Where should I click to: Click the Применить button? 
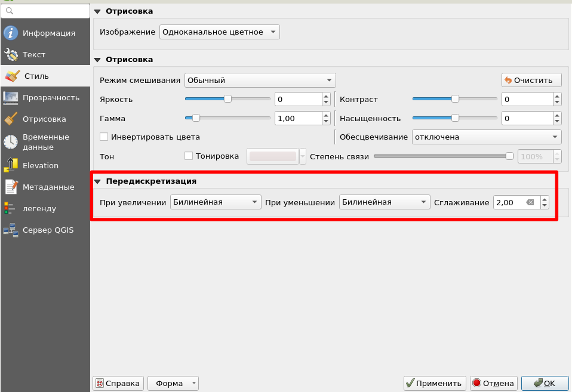[435, 383]
